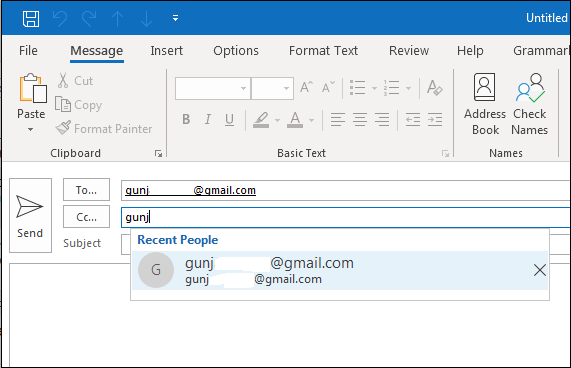The height and width of the screenshot is (368, 571).
Task: Expand the Numbering dropdown arrow
Action: pos(408,88)
